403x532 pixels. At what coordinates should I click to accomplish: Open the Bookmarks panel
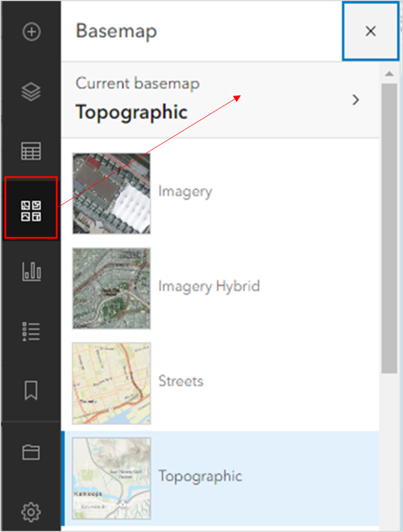coord(31,390)
